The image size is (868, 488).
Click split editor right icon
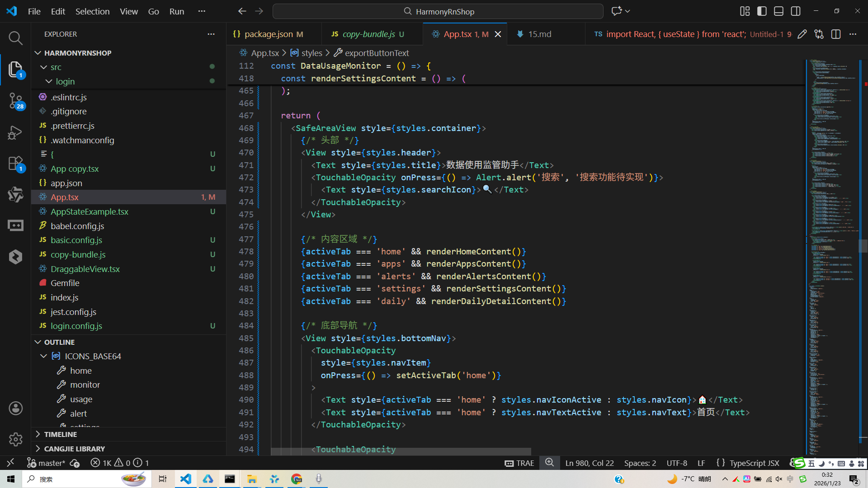[x=836, y=34]
